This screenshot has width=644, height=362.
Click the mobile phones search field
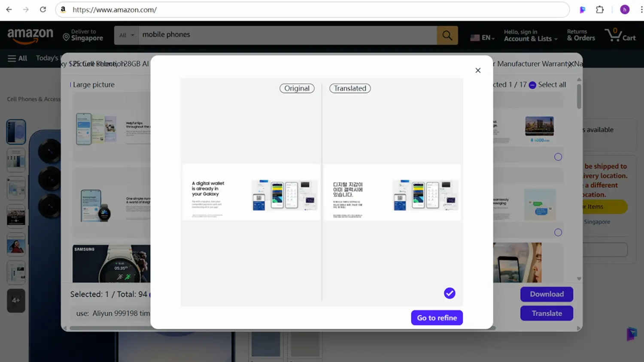(287, 35)
